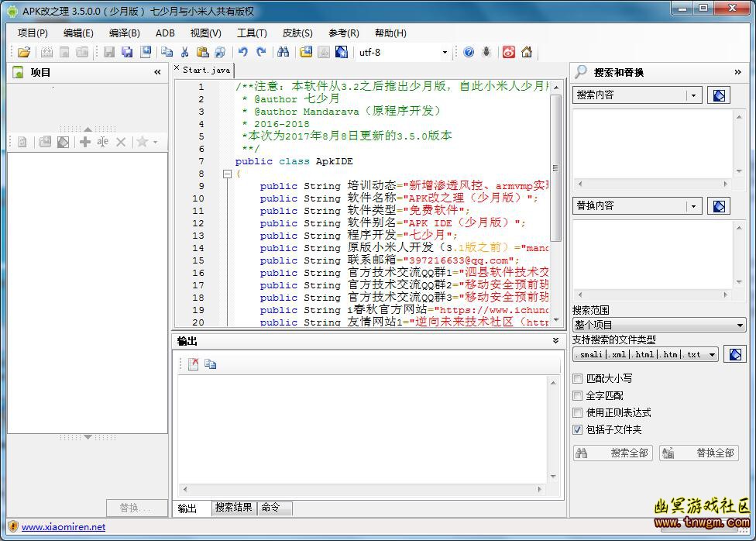Open the 帮助(H) menu
The height and width of the screenshot is (541, 756).
390,33
